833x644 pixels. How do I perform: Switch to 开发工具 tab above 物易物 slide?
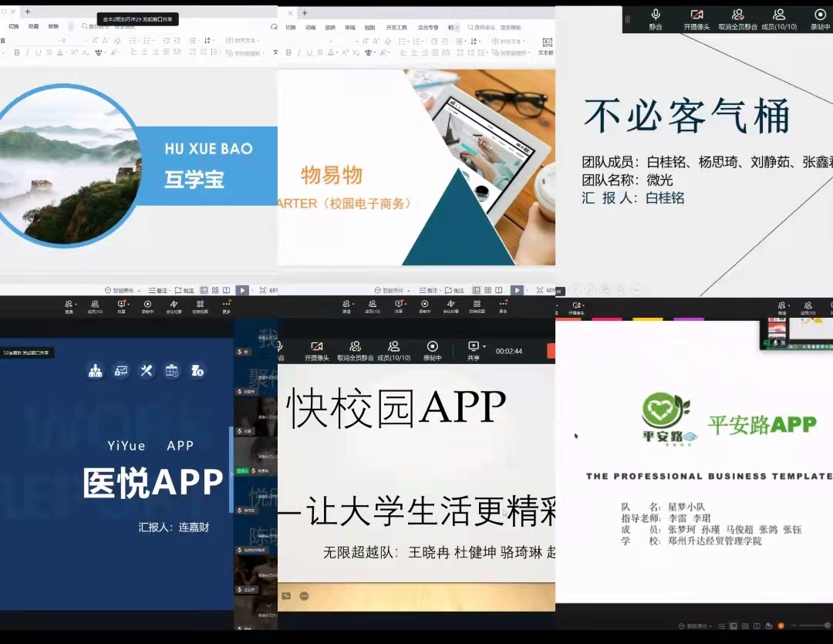pyautogui.click(x=396, y=27)
